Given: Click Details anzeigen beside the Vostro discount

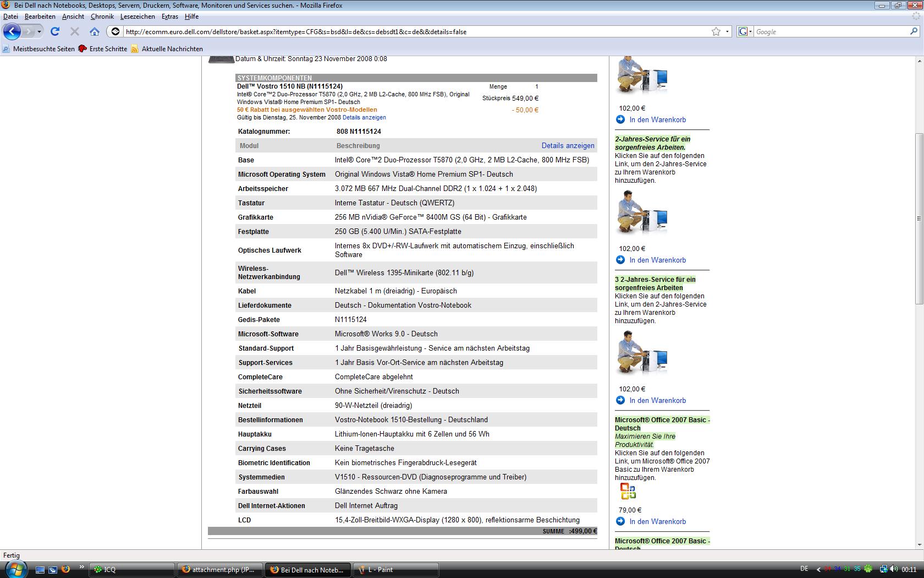Looking at the screenshot, I should (x=364, y=117).
